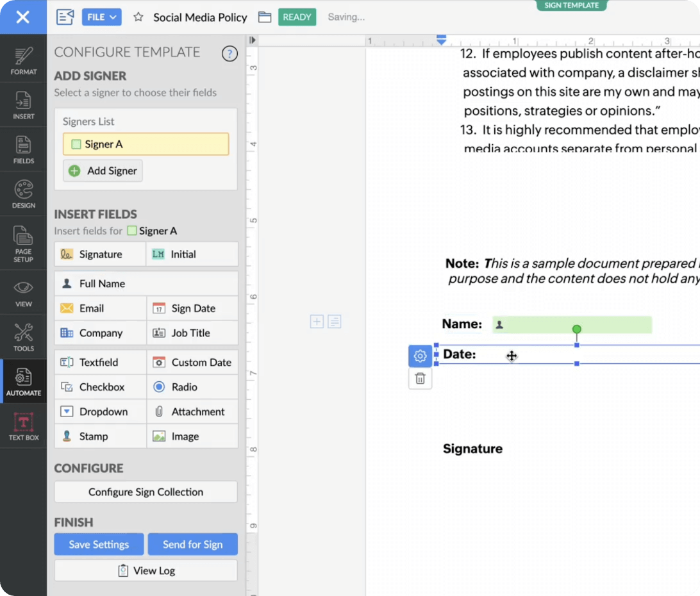This screenshot has height=596, width=700.
Task: Open Page Setup from the sidebar
Action: tap(23, 244)
